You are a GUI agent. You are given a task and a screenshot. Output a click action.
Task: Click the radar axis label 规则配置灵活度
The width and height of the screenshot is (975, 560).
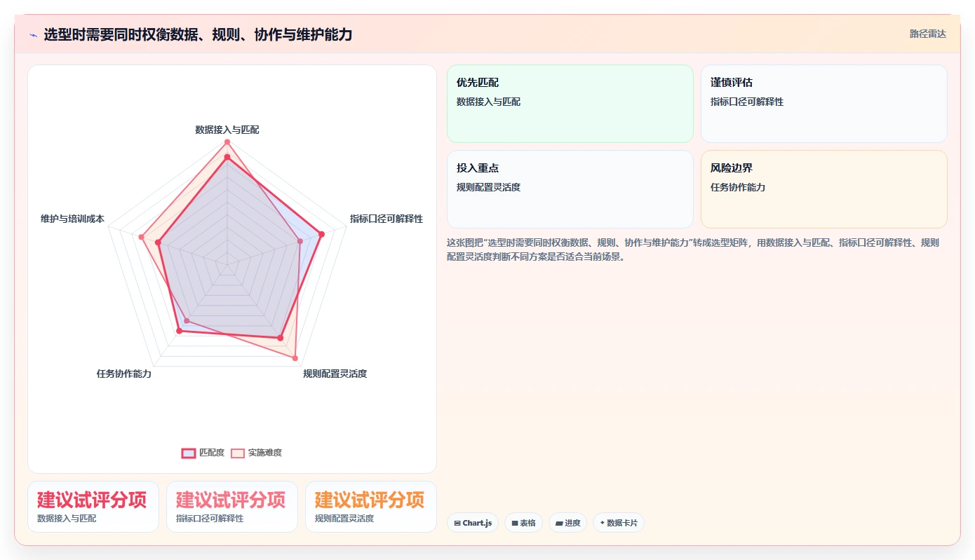point(335,374)
